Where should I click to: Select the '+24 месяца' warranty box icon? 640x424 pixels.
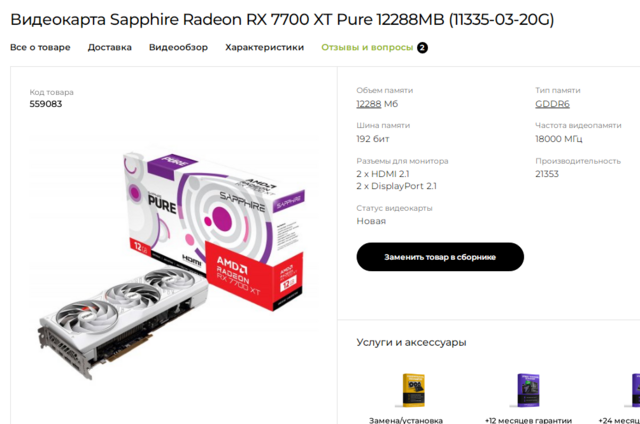click(636, 390)
